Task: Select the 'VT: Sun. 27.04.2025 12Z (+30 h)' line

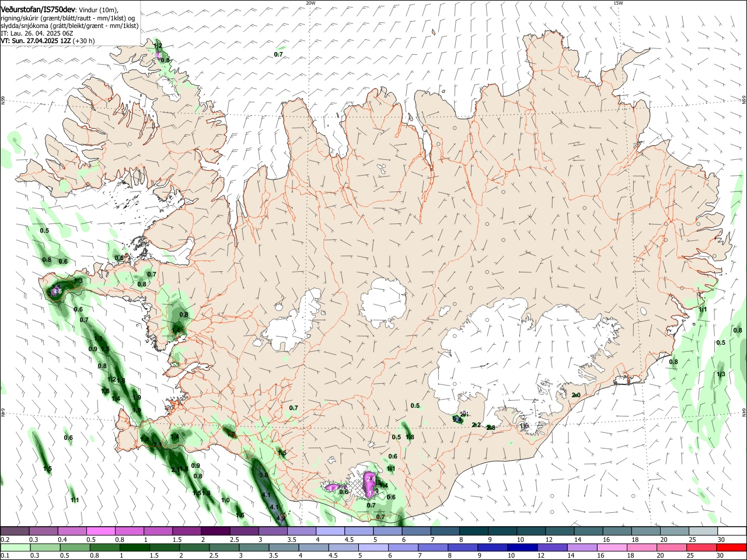Action: click(x=48, y=41)
